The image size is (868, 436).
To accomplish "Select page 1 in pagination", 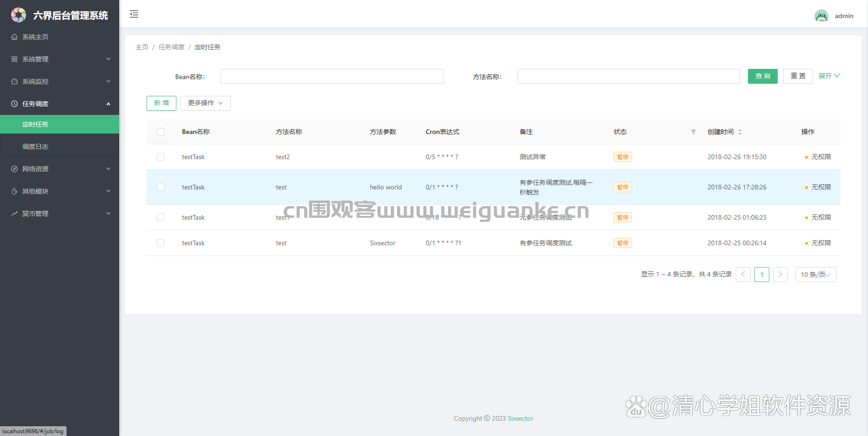I will (762, 275).
